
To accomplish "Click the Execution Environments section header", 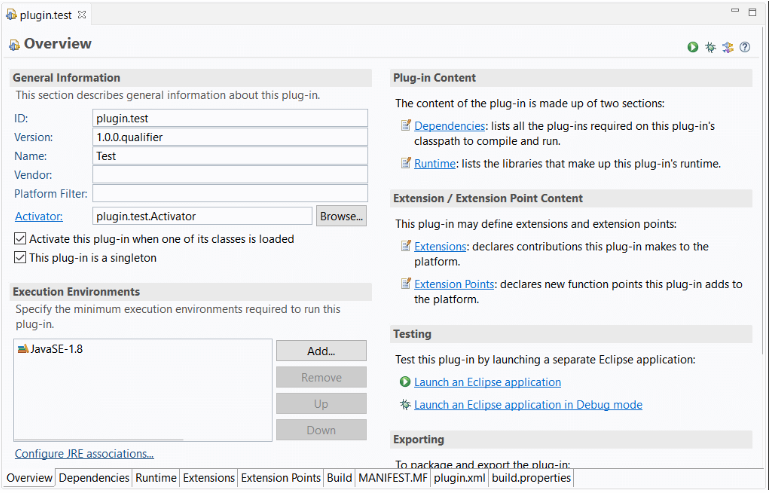I will click(191, 292).
